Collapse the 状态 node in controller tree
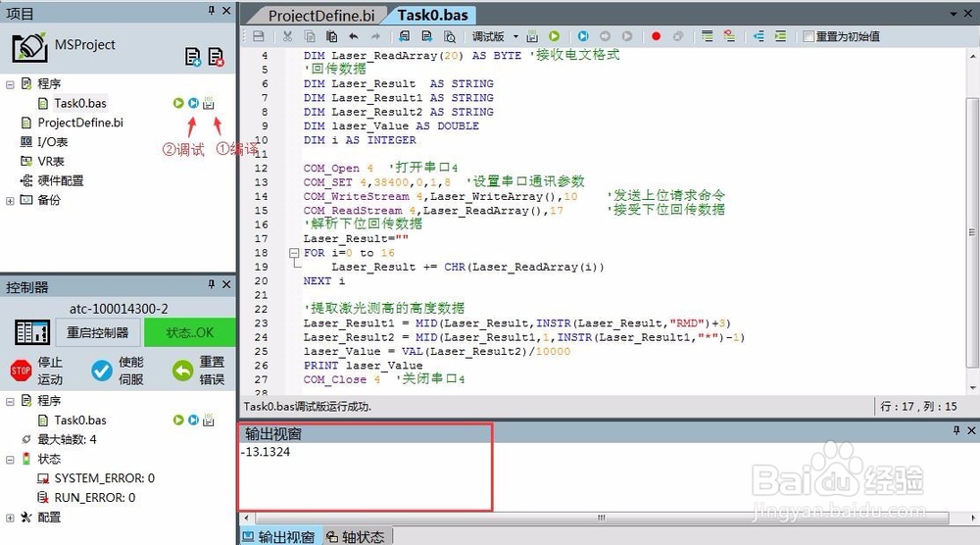The image size is (980, 545). (10, 460)
